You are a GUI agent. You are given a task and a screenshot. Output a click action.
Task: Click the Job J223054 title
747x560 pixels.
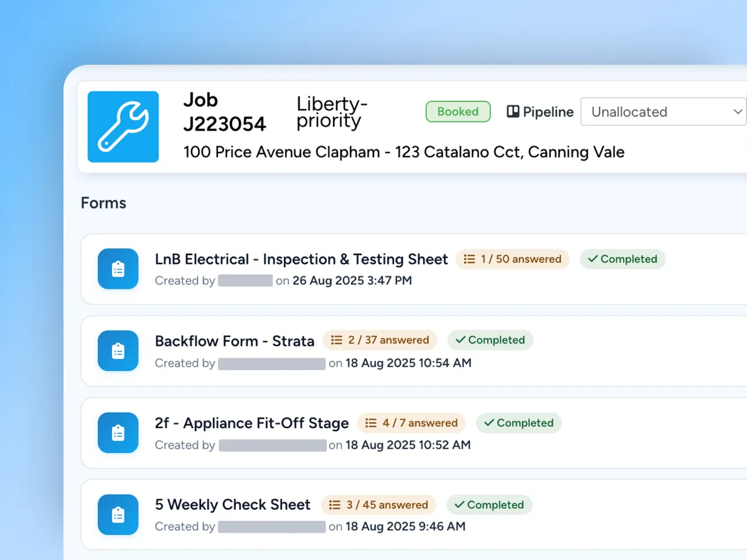[x=225, y=112]
